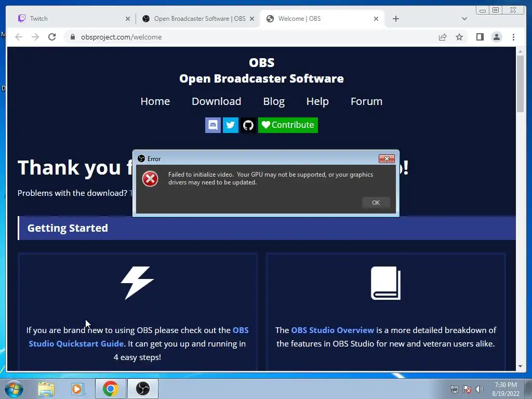Screen dimensions: 532x399
Task: Click the scrollbar down arrow
Action: 520,366
